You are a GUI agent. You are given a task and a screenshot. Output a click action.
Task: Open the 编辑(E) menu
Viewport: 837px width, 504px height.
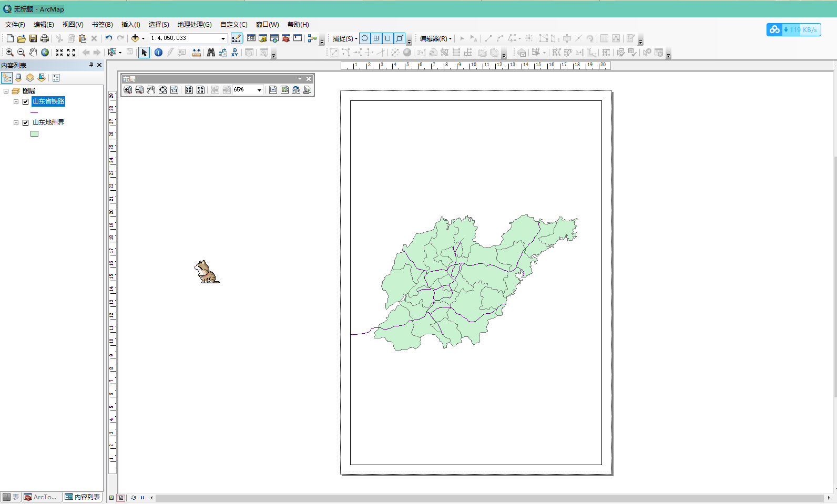pos(44,25)
